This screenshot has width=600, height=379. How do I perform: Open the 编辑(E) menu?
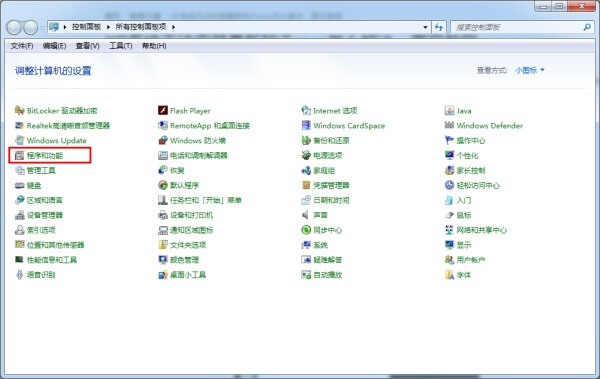pyautogui.click(x=54, y=46)
